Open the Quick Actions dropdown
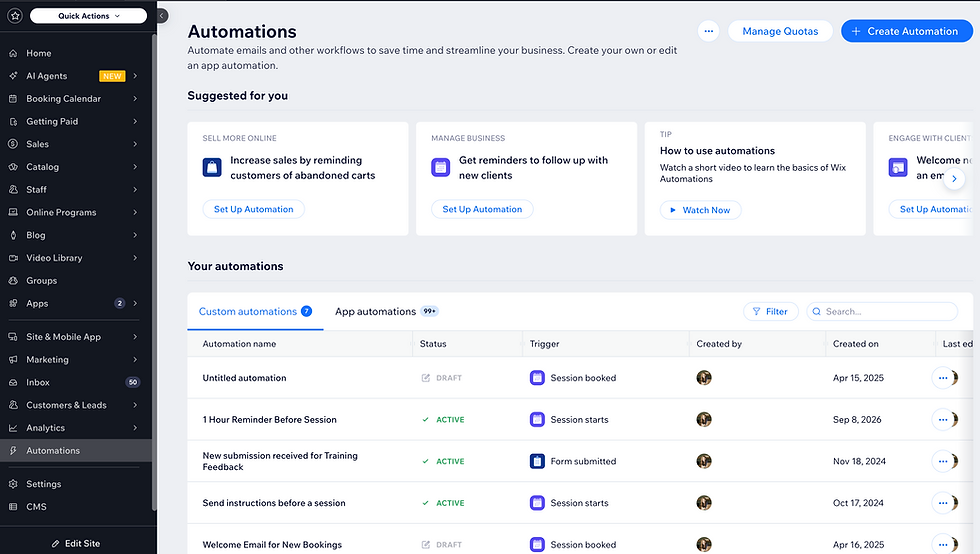 point(89,16)
